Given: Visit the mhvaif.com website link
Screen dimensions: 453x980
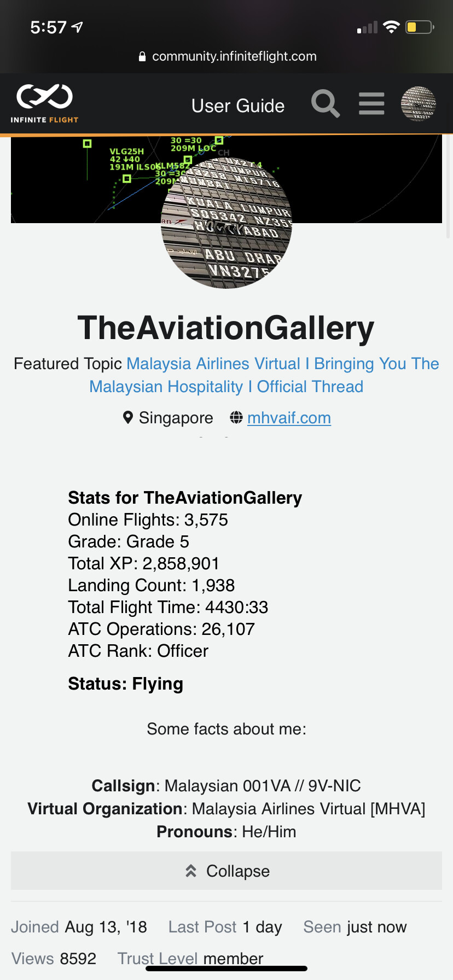Looking at the screenshot, I should pos(289,418).
